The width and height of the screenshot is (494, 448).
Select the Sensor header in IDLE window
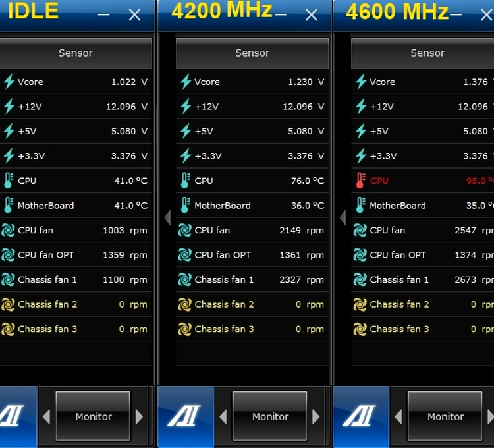click(76, 53)
